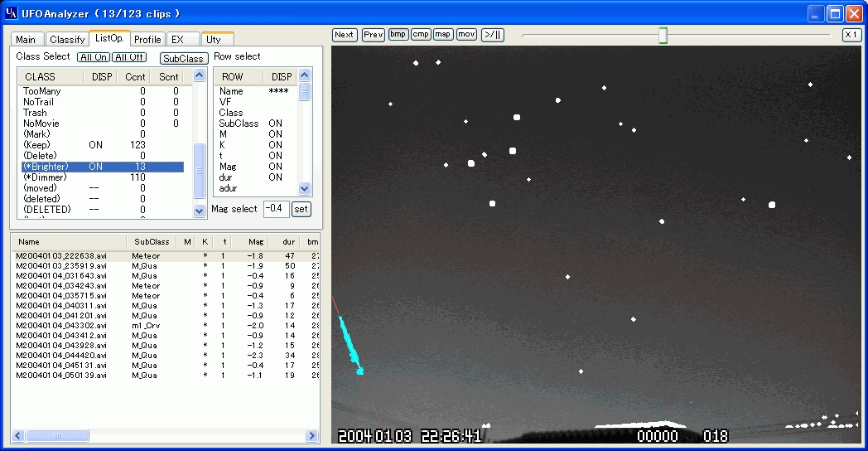The image size is (868, 451).
Task: Go to the Prev clip
Action: click(x=374, y=35)
